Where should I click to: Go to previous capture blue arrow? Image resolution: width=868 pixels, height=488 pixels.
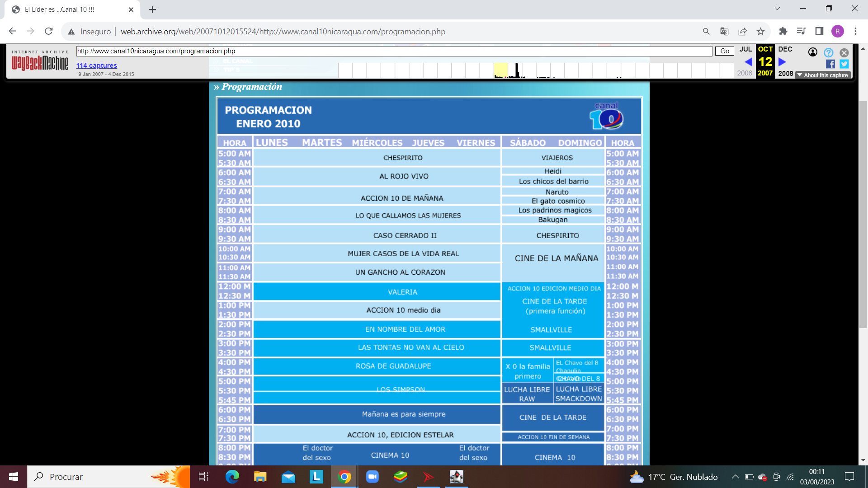(748, 62)
